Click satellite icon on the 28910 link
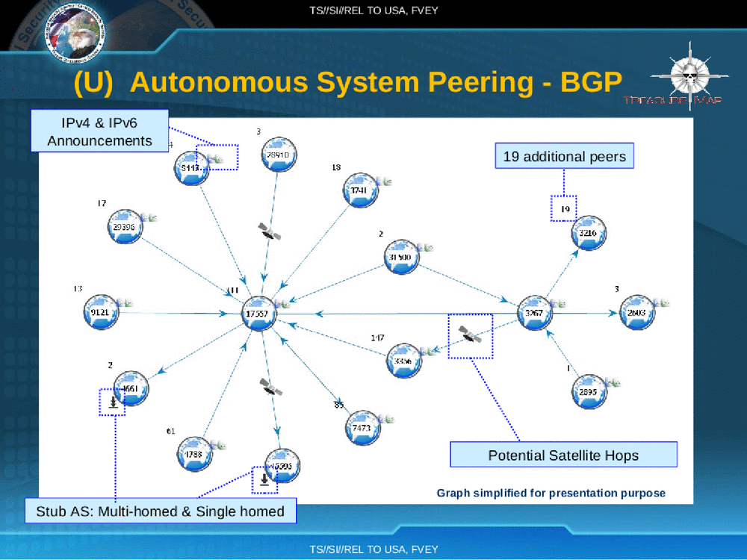 269,231
